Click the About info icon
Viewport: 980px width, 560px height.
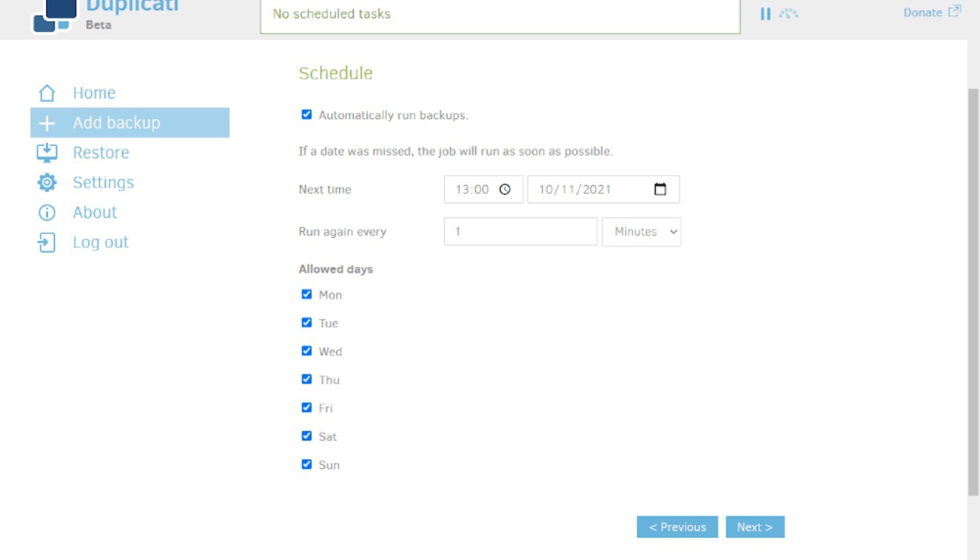click(x=47, y=212)
